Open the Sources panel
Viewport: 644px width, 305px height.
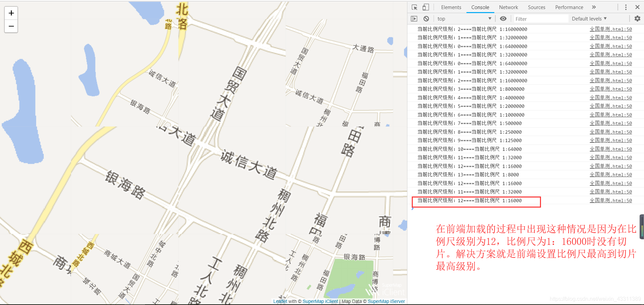click(x=536, y=7)
